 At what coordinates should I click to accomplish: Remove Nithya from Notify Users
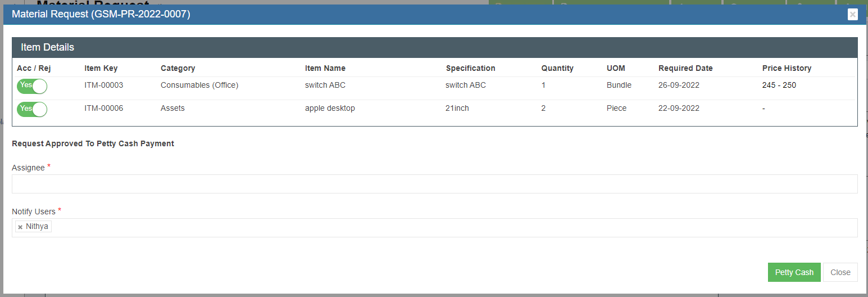pyautogui.click(x=20, y=227)
